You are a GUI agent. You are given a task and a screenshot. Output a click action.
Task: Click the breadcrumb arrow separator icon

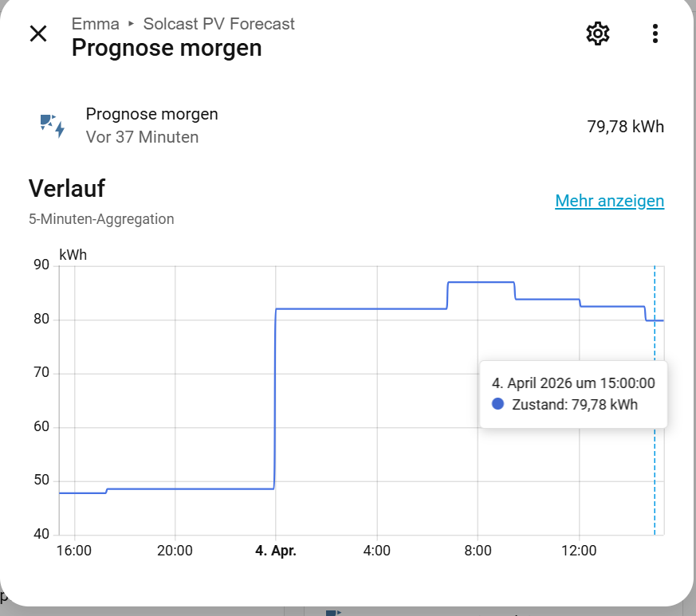(x=131, y=24)
